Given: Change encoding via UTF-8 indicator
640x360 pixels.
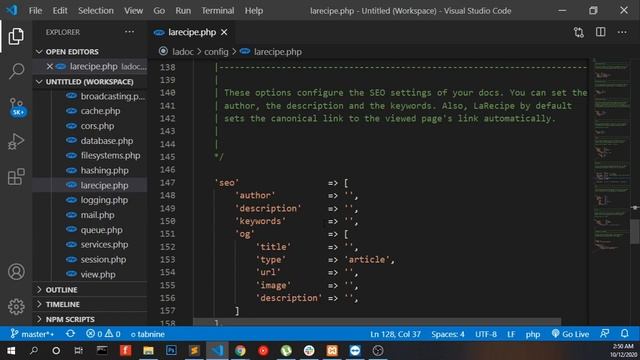Looking at the screenshot, I should click(x=486, y=334).
